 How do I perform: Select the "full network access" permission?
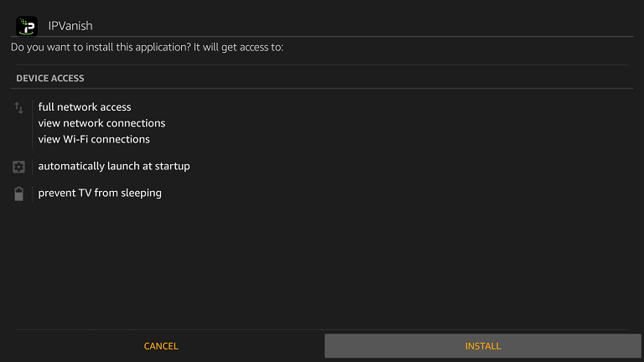[x=85, y=107]
